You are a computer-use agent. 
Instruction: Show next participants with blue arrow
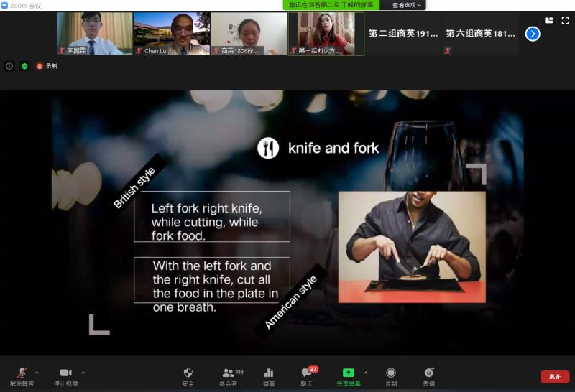coord(533,34)
